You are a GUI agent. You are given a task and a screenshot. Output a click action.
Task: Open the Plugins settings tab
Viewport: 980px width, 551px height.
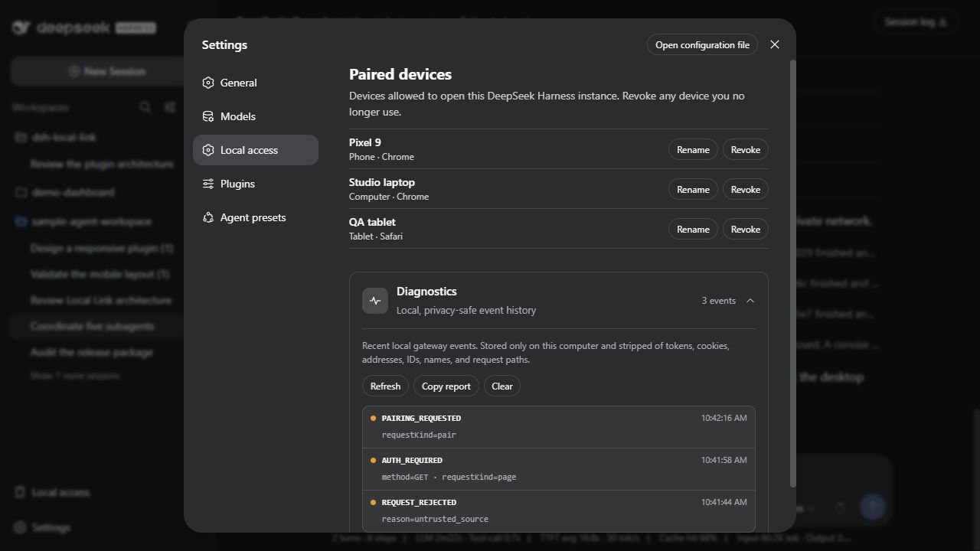[x=255, y=184]
